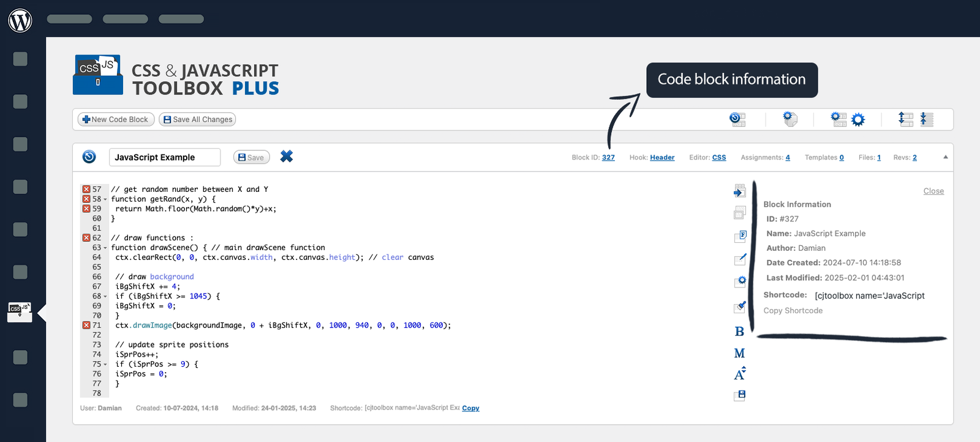Click the WordPress logo
The height and width of the screenshot is (442, 980).
[20, 20]
